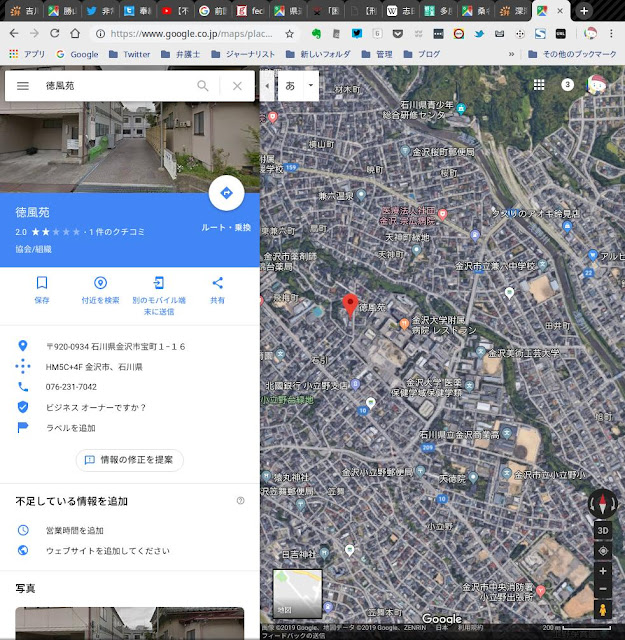Open the アプリ apps shortcut
Image resolution: width=625 pixels, height=640 pixels.
point(27,54)
